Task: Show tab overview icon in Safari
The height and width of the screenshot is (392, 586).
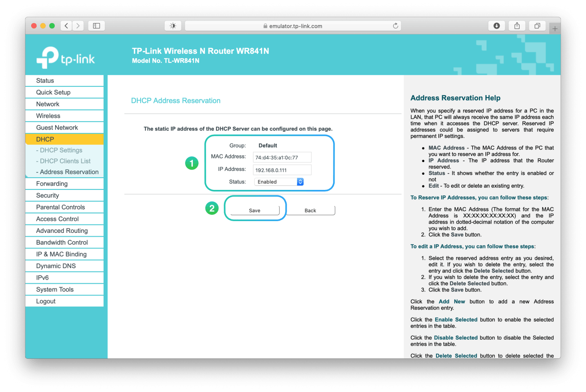Action: coord(537,26)
